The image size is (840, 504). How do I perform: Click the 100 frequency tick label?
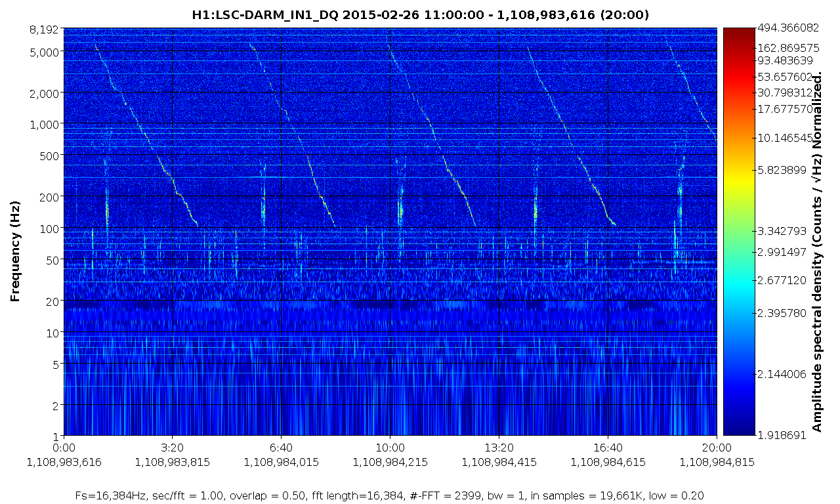50,228
